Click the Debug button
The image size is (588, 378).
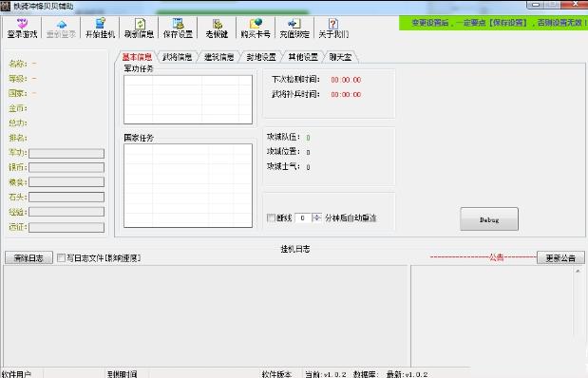coord(489,219)
